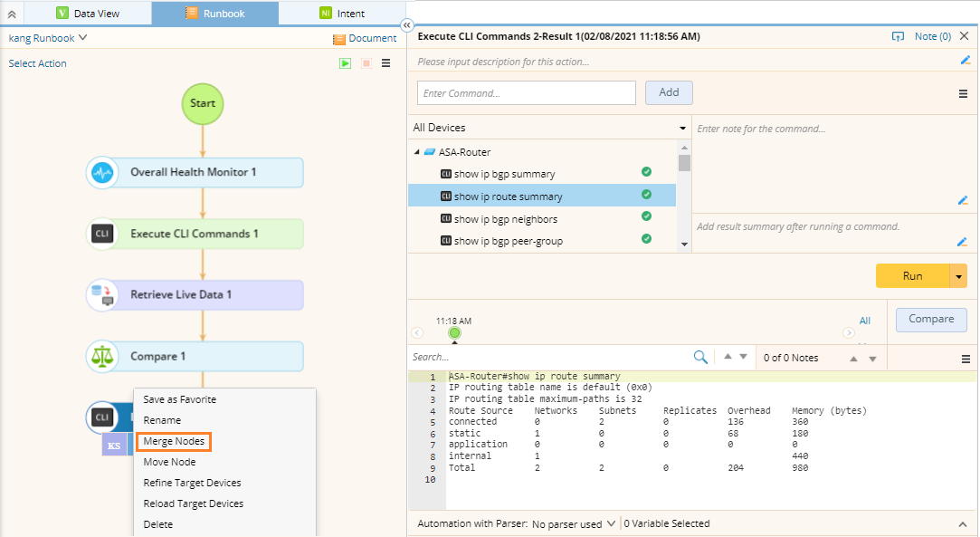Click the Enter Command input field
The image size is (980, 537).
point(526,93)
